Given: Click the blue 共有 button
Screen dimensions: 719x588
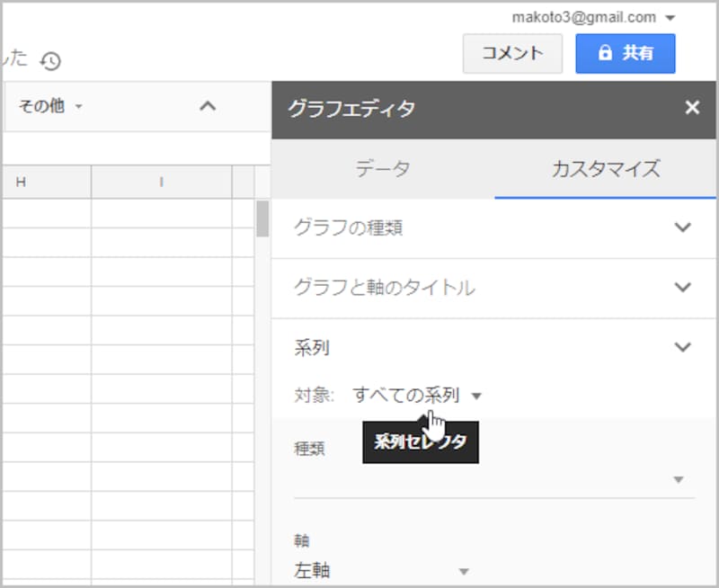Looking at the screenshot, I should [626, 53].
